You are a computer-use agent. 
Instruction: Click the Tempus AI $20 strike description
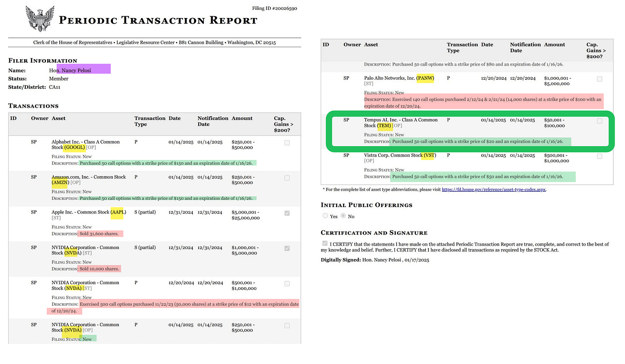coord(477,141)
